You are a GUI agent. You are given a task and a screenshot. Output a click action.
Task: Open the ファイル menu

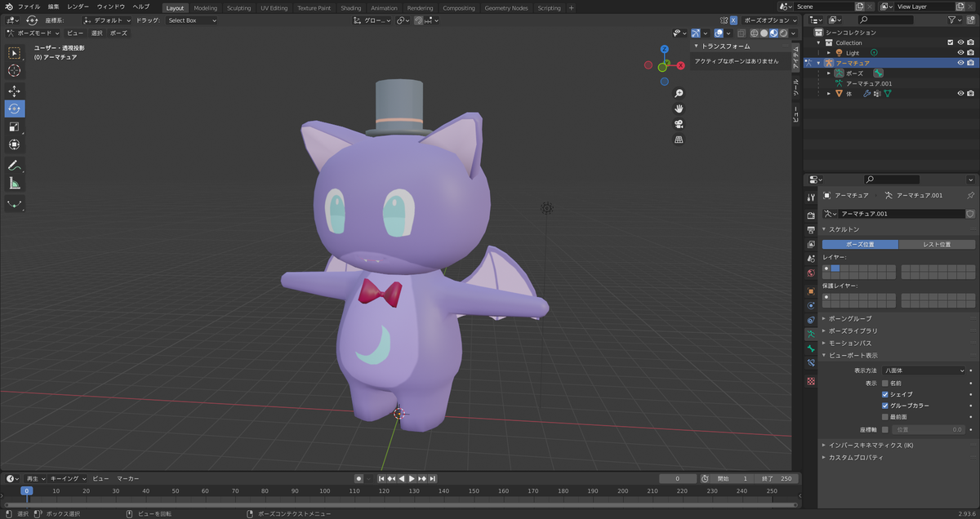click(29, 7)
